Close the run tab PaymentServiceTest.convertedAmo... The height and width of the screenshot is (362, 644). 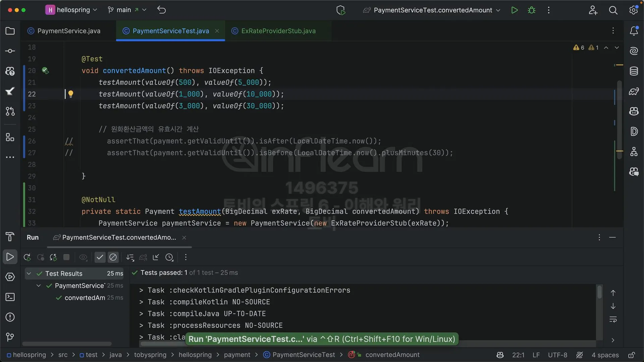[x=184, y=237]
